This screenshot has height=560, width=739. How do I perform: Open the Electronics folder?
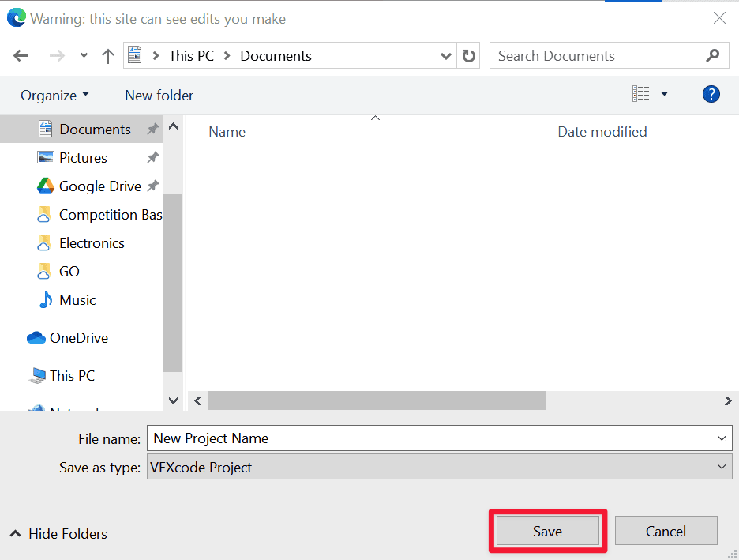(x=92, y=242)
